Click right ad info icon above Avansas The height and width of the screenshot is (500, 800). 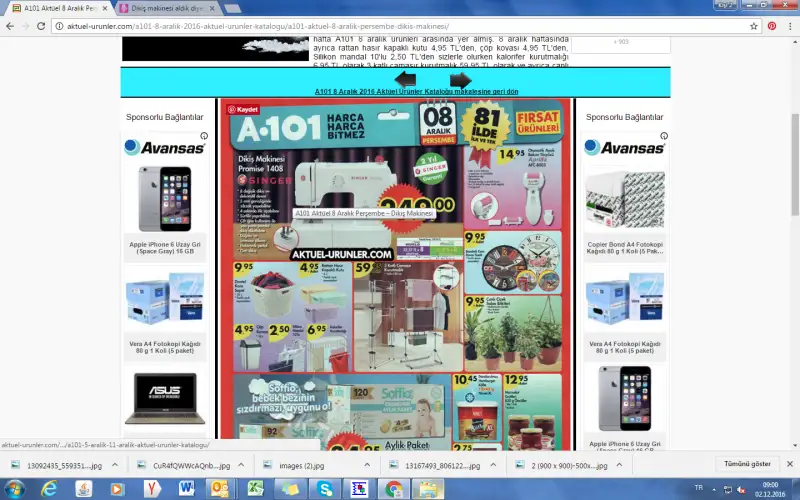[x=664, y=136]
